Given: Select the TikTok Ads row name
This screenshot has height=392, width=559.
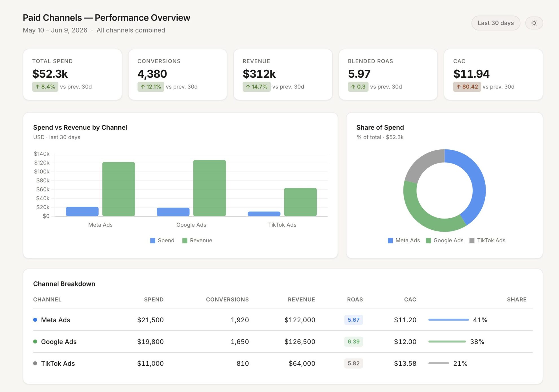Looking at the screenshot, I should click(x=58, y=363).
